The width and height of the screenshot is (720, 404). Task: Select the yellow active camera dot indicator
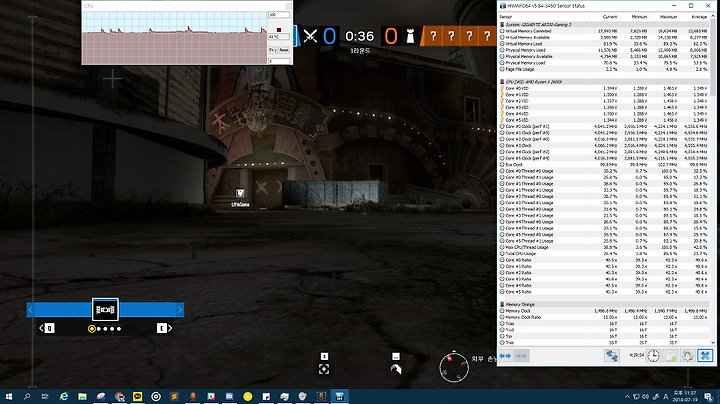point(91,329)
